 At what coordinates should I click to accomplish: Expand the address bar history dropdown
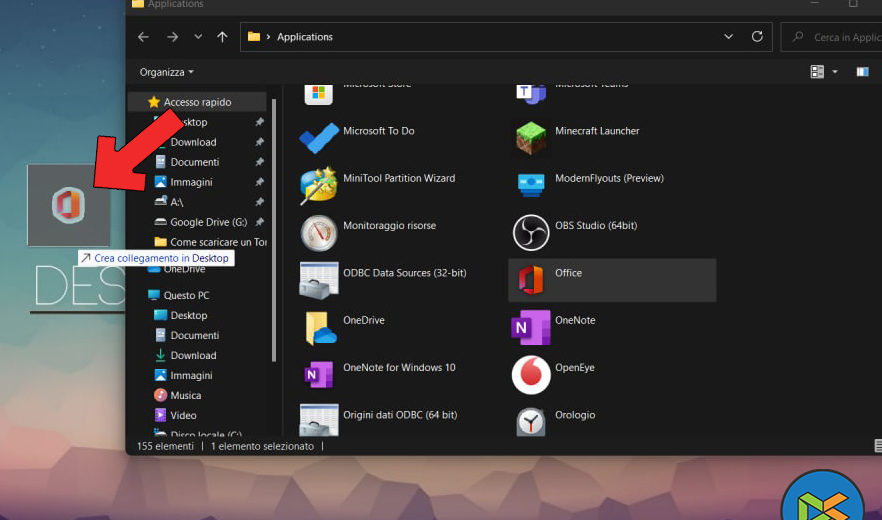click(x=728, y=37)
